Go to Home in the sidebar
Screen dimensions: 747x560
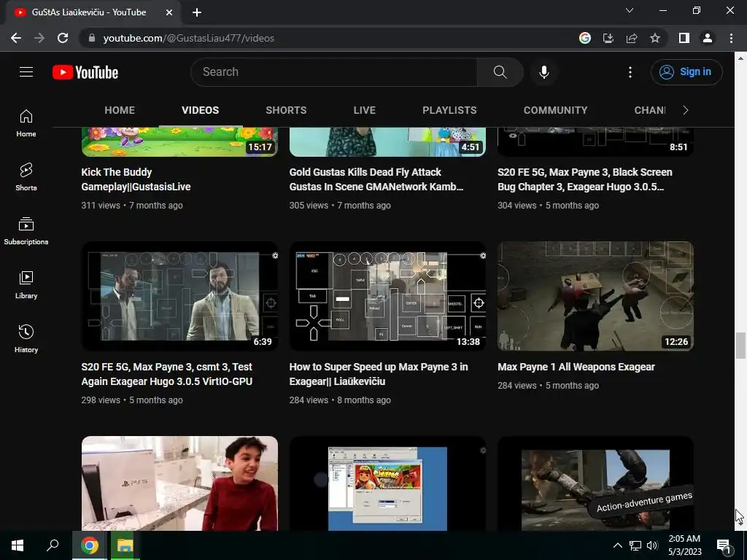(26, 123)
